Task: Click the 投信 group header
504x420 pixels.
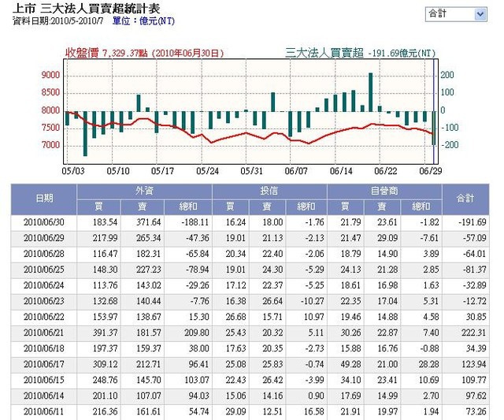Action: point(269,191)
